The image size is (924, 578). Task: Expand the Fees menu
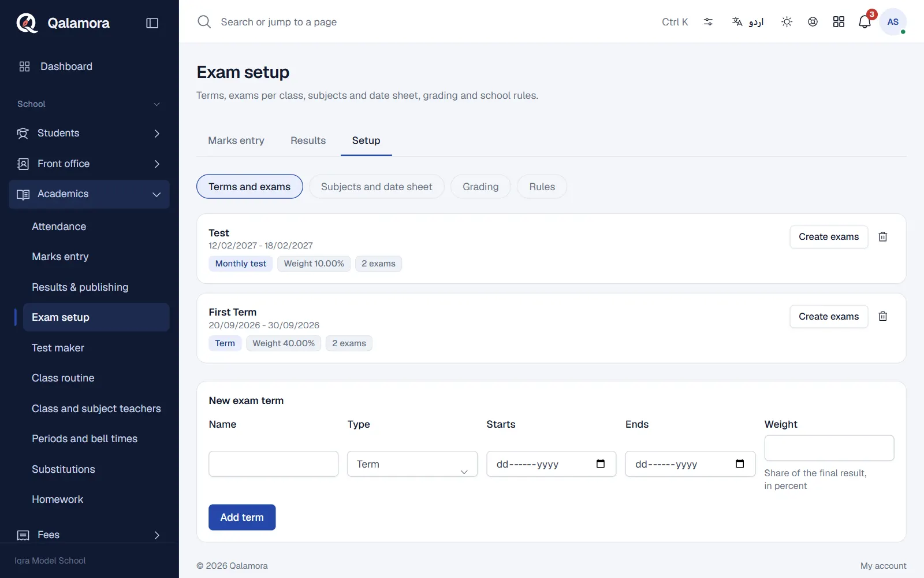coord(89,535)
